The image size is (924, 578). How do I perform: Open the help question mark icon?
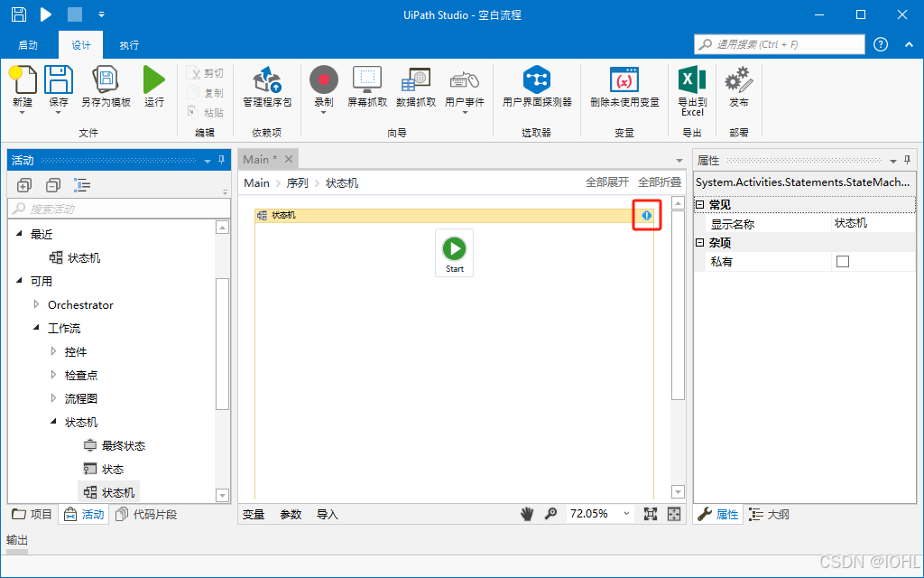tap(881, 44)
